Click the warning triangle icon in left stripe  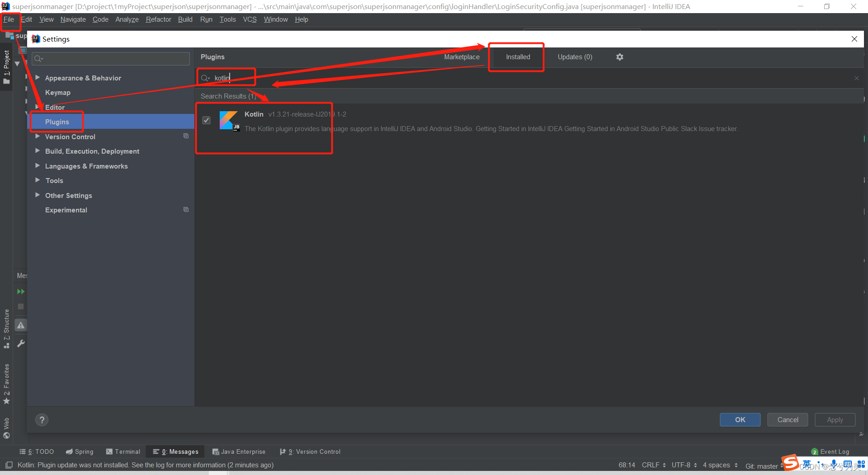[x=20, y=325]
